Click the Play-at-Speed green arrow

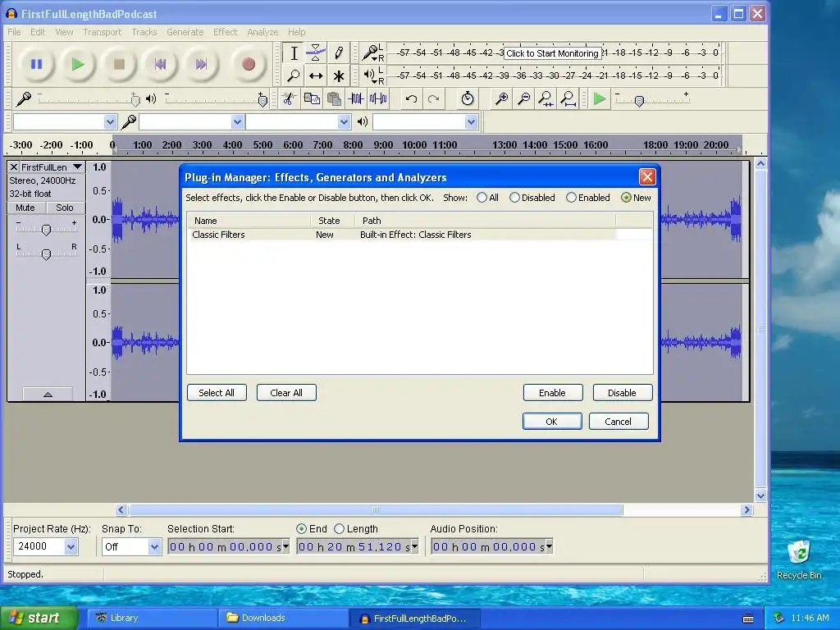click(x=600, y=99)
